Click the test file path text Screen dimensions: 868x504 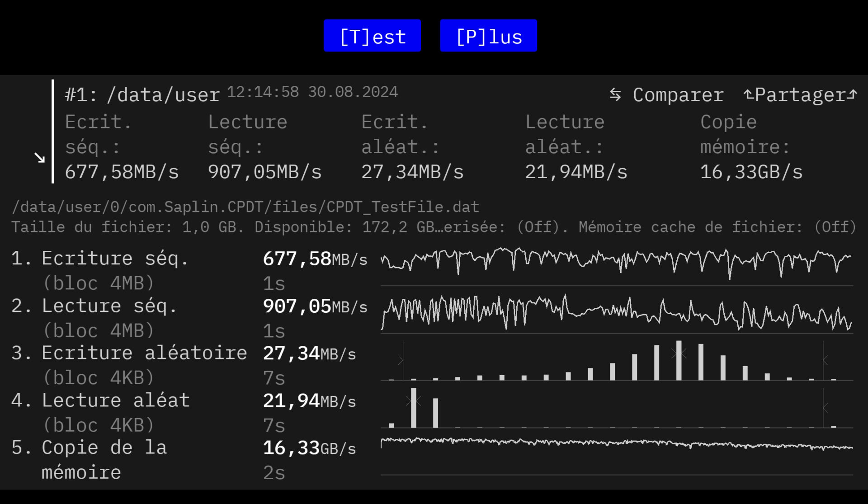coord(245,207)
